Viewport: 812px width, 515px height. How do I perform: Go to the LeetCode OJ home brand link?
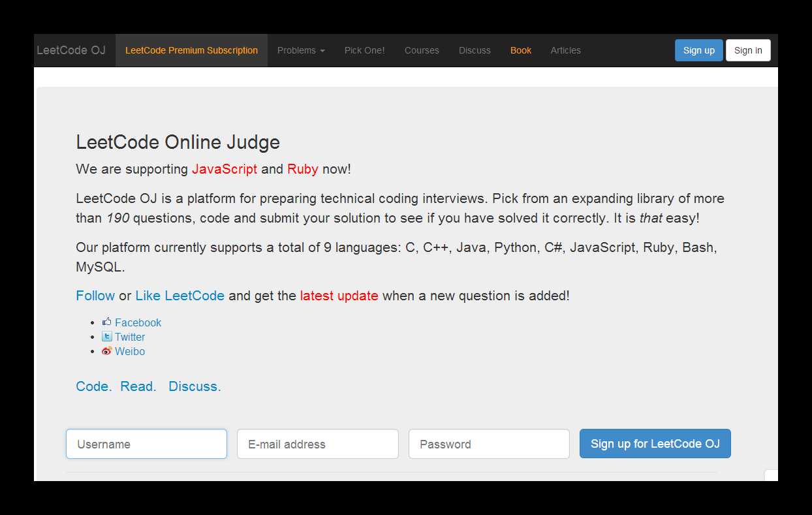point(71,50)
